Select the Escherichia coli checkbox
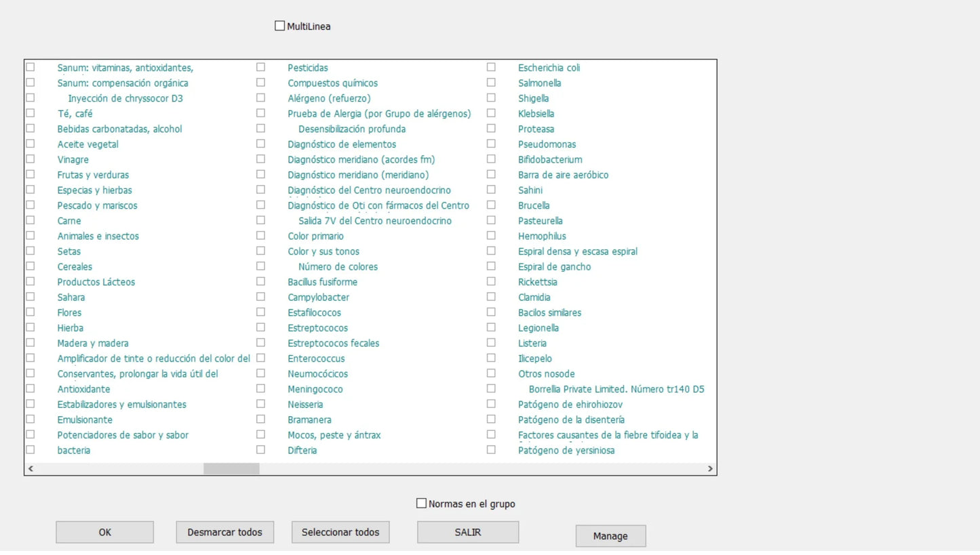 (491, 67)
